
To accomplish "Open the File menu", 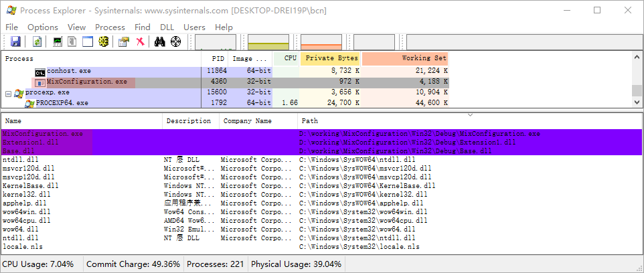I will click(x=11, y=27).
